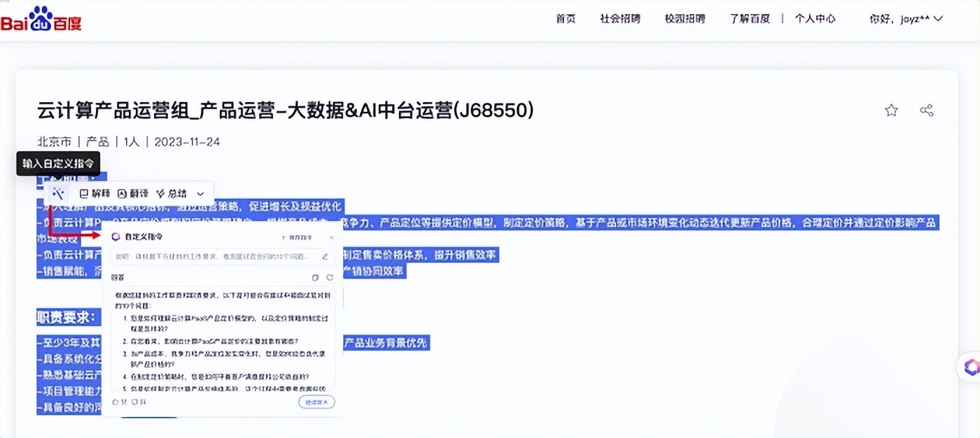980x438 pixels.
Task: Click the thumbs down 踩 feedback button
Action: tap(139, 402)
